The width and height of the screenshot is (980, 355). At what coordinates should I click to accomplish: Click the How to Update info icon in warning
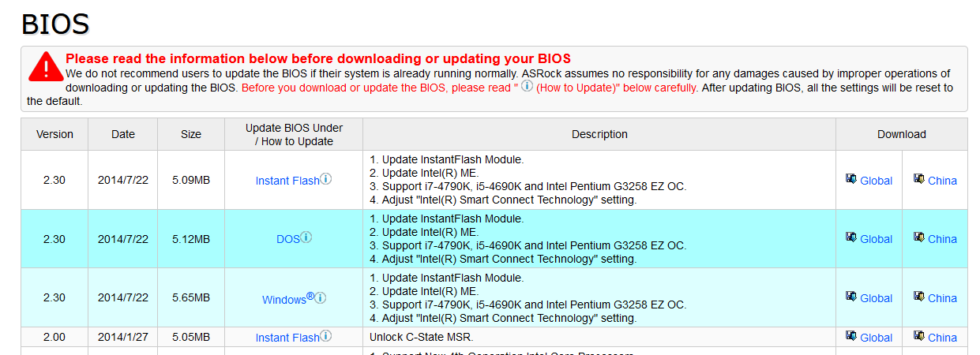(527, 85)
